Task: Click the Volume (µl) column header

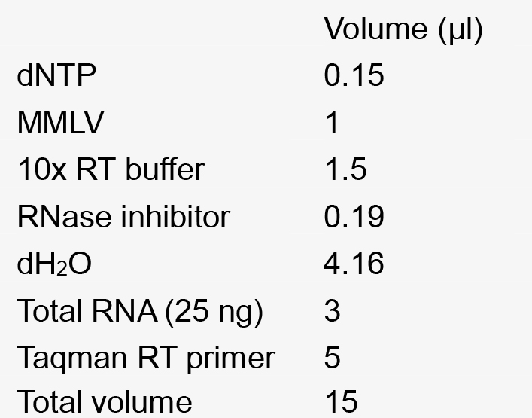Action: click(403, 30)
